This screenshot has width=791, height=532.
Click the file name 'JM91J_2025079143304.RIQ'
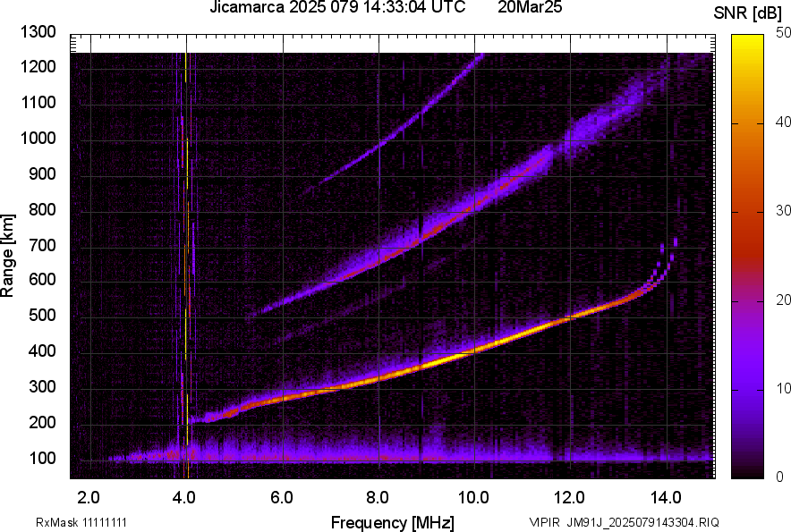point(642,522)
